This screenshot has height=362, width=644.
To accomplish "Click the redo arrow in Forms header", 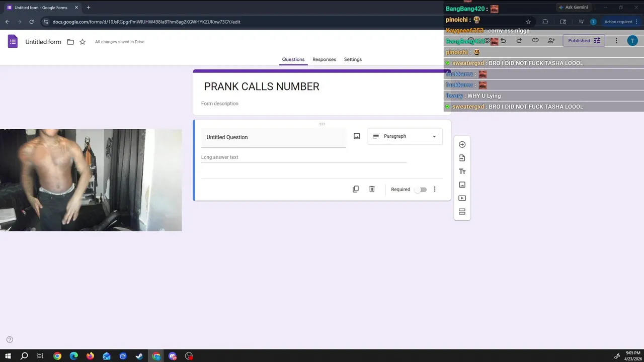I will click(x=519, y=41).
